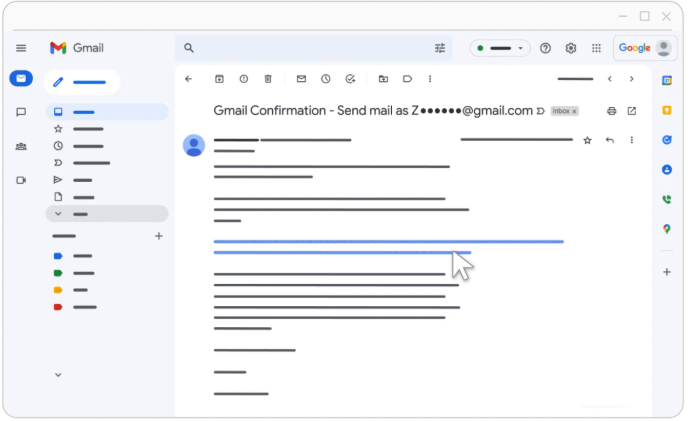Star this message

[x=587, y=140]
